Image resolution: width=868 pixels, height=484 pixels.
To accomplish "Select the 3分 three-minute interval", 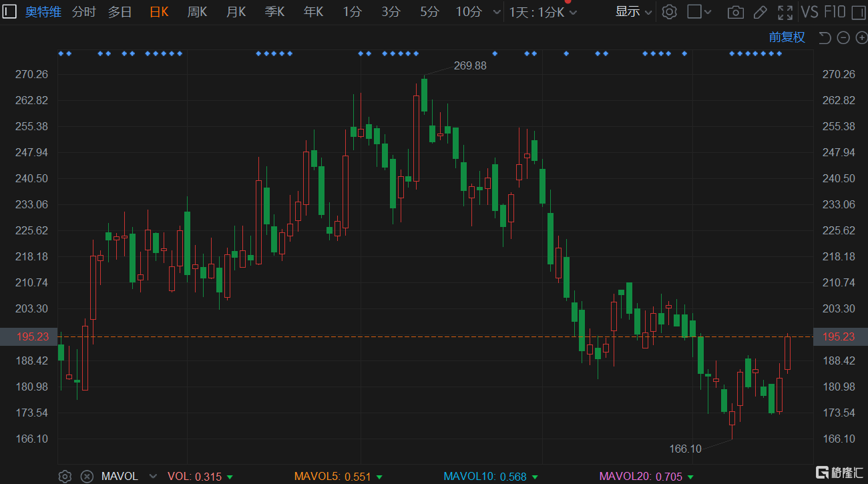I will click(391, 11).
